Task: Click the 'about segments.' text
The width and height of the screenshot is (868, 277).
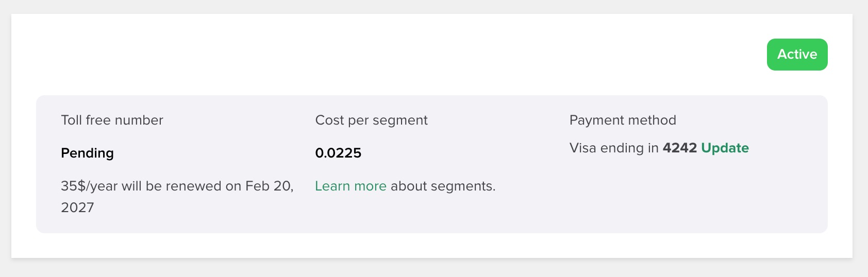Action: (443, 186)
